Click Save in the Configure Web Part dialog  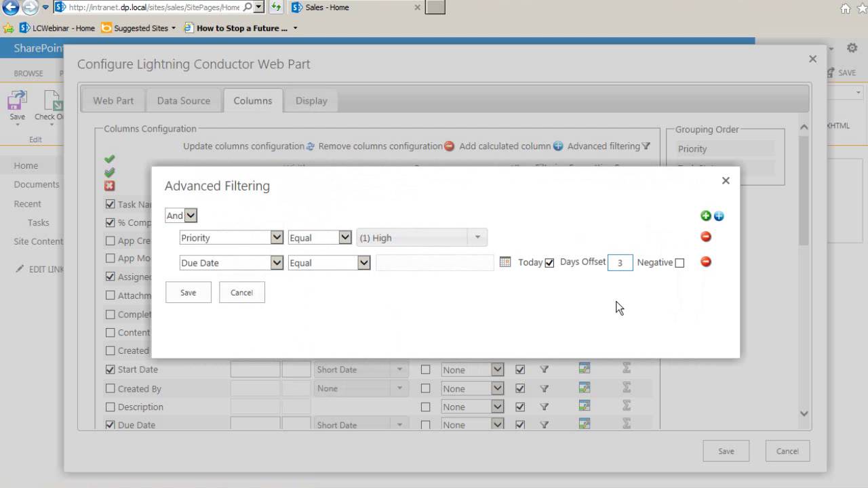(x=726, y=451)
